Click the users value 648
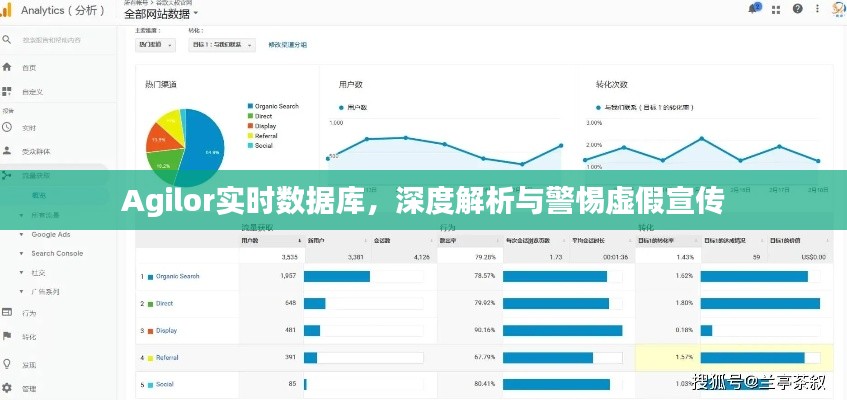The image size is (847, 400). (x=291, y=304)
